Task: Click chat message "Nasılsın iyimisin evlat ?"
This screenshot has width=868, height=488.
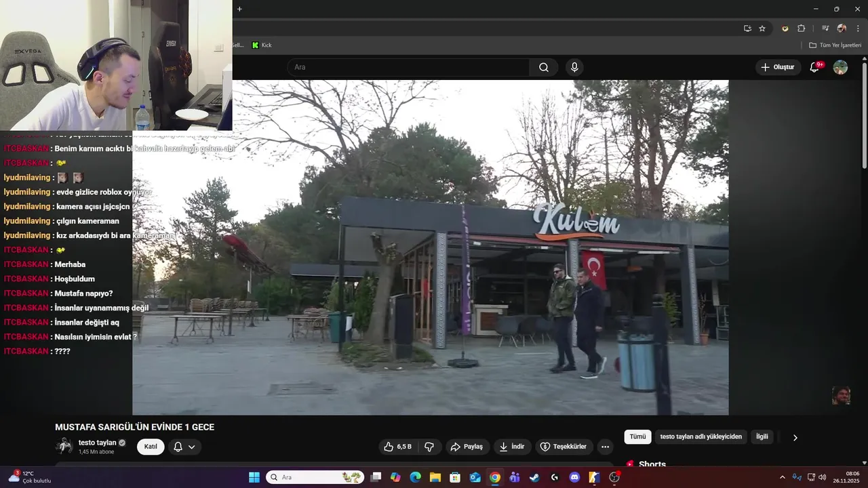Action: point(96,337)
